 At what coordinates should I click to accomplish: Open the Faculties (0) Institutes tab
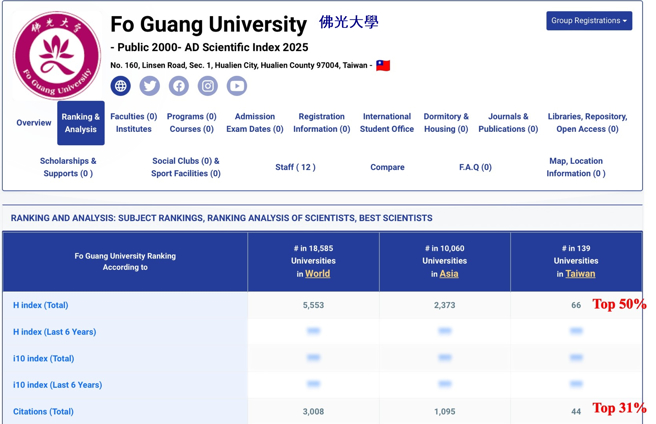[x=133, y=123]
